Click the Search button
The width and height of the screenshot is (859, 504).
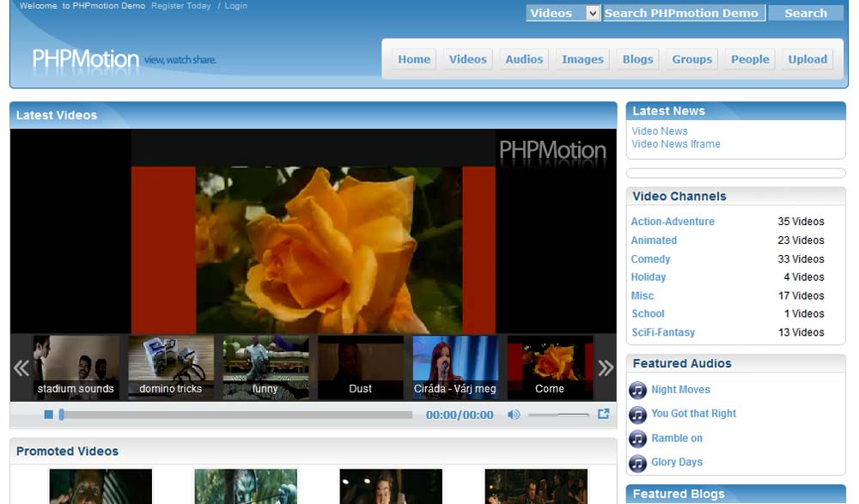[x=806, y=13]
